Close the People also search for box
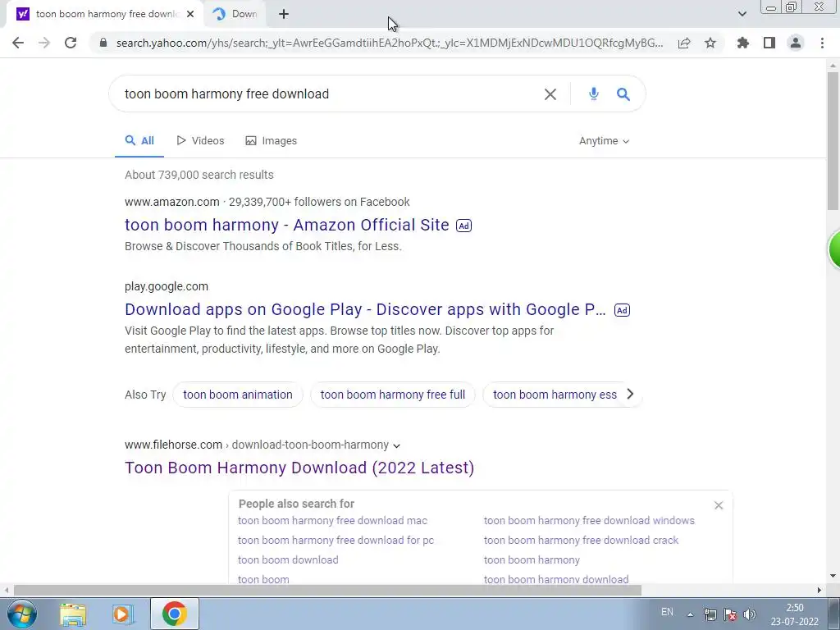Viewport: 840px width, 630px height. 719,505
